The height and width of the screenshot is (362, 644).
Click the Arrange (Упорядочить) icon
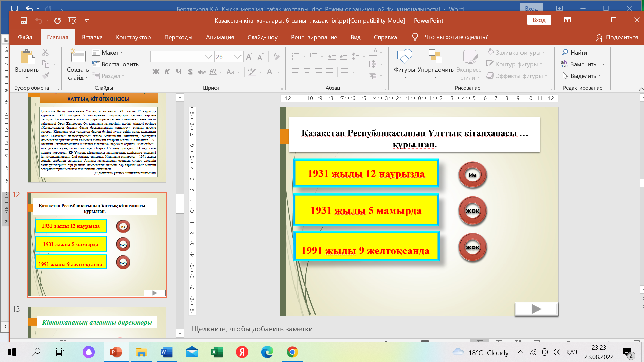[x=435, y=57]
